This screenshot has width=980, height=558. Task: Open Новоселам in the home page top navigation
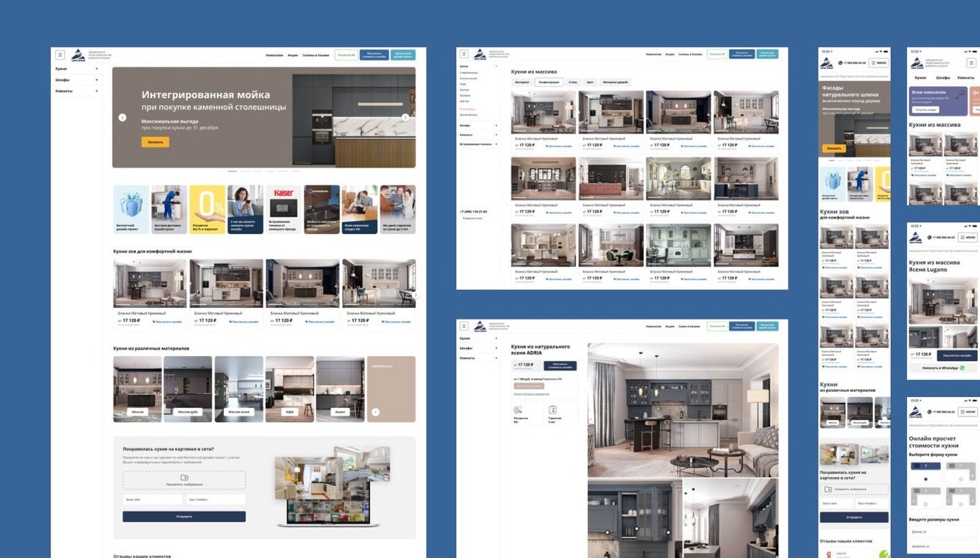[x=274, y=55]
